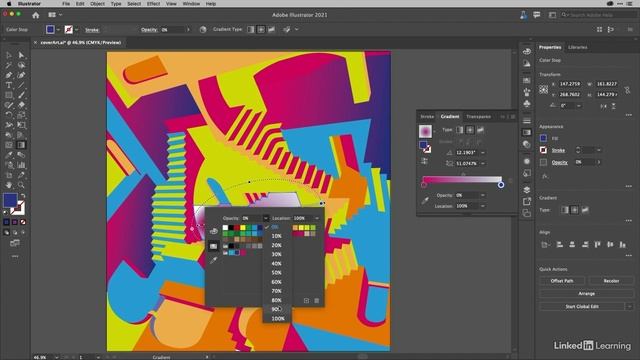Open aspect ratio dropdown in Gradient panel
Screen dimensions: 640x360
coord(483,163)
